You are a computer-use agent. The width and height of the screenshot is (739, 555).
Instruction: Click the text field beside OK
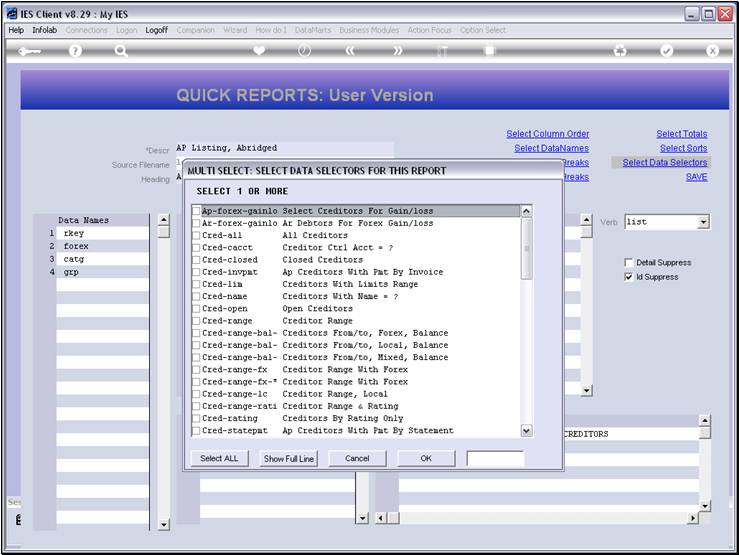(x=495, y=458)
